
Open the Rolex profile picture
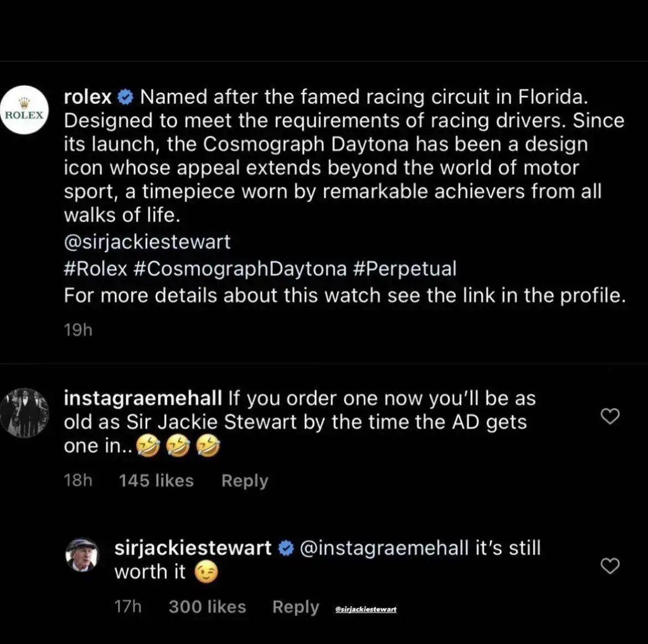(x=24, y=110)
